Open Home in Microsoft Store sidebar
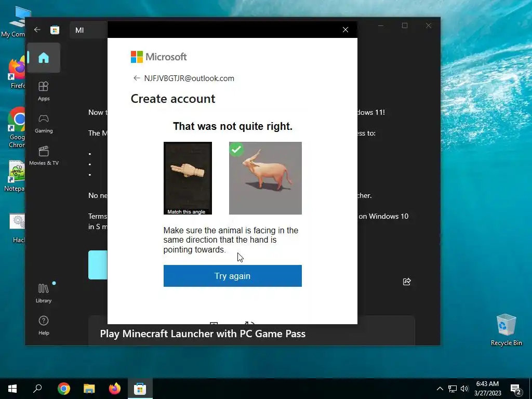Viewport: 532px width, 399px height. pyautogui.click(x=44, y=58)
